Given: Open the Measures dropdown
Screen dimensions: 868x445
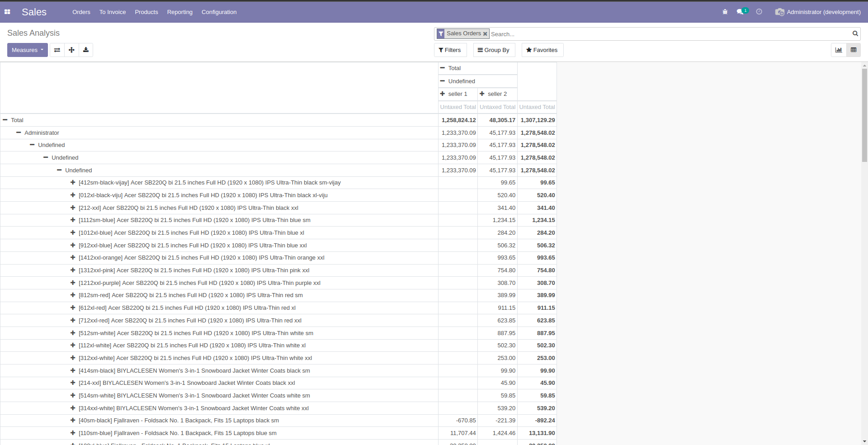Looking at the screenshot, I should click(x=27, y=50).
